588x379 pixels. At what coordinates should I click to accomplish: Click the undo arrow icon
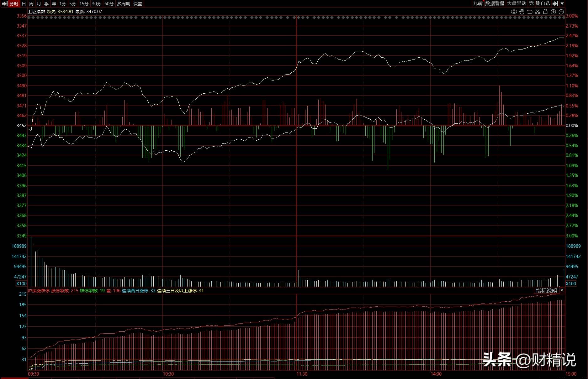click(530, 12)
